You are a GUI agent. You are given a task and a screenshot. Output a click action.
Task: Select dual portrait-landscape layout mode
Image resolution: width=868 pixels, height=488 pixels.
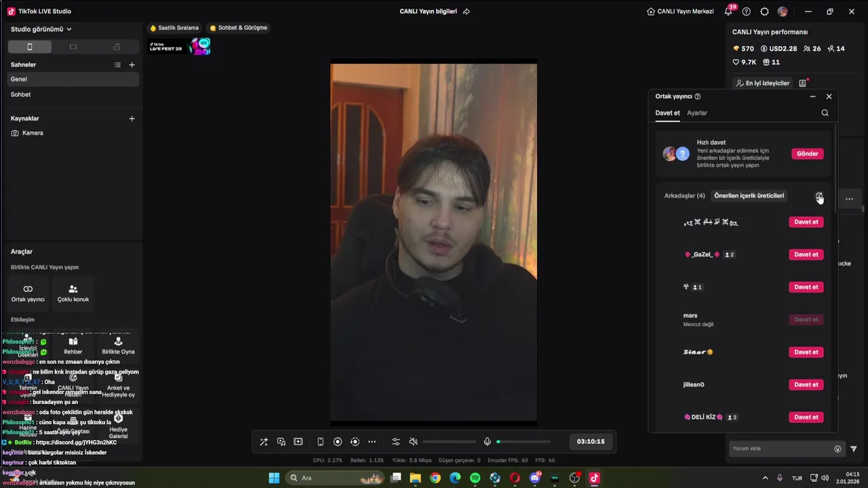click(x=117, y=47)
